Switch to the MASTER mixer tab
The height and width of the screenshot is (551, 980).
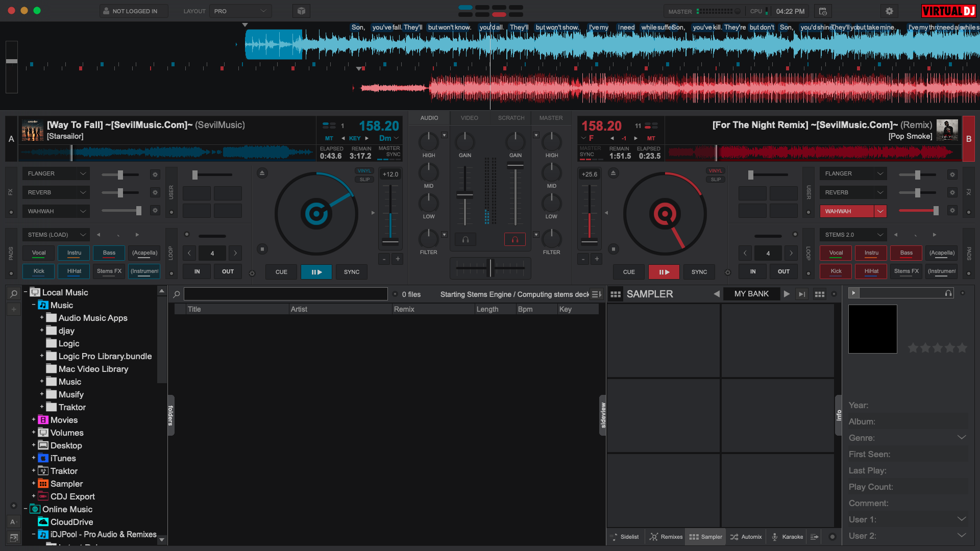[x=551, y=118]
